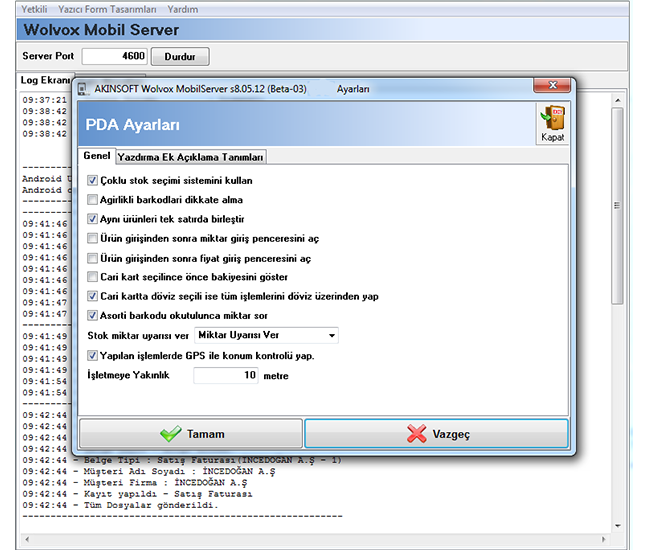Open the 'Miktar Uyarısı Ver' dropdown
Viewport: 650px width, 550px height.
pos(266,335)
